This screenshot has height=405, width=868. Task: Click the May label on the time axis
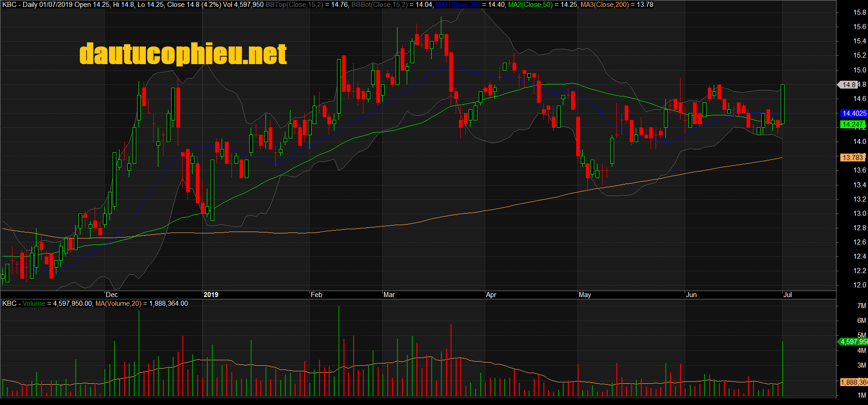click(585, 295)
